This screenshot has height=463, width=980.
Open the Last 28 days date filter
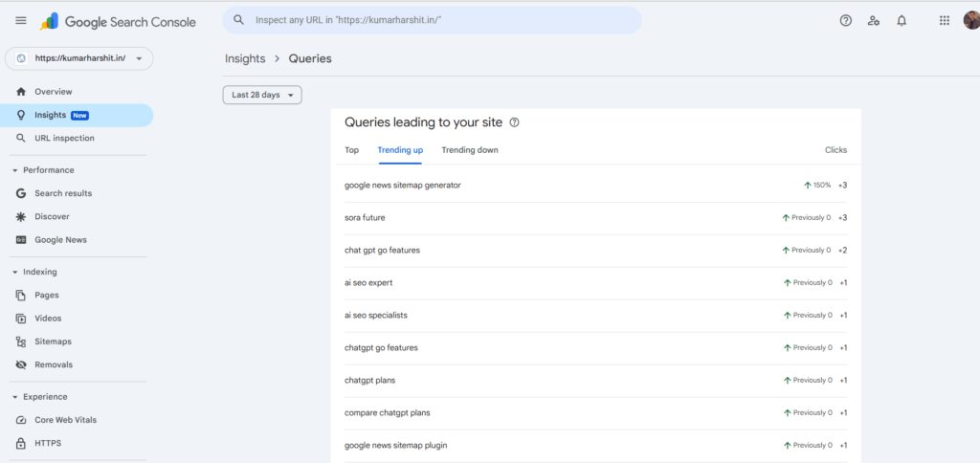click(x=262, y=95)
